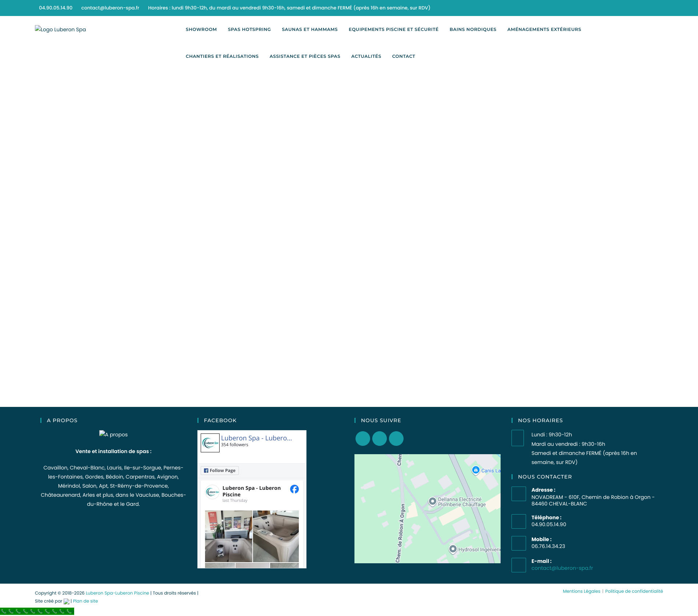Viewport: 698px width, 616px height.
Task: Click the footer contact@luberon-spa.fr email link
Action: [x=562, y=568]
